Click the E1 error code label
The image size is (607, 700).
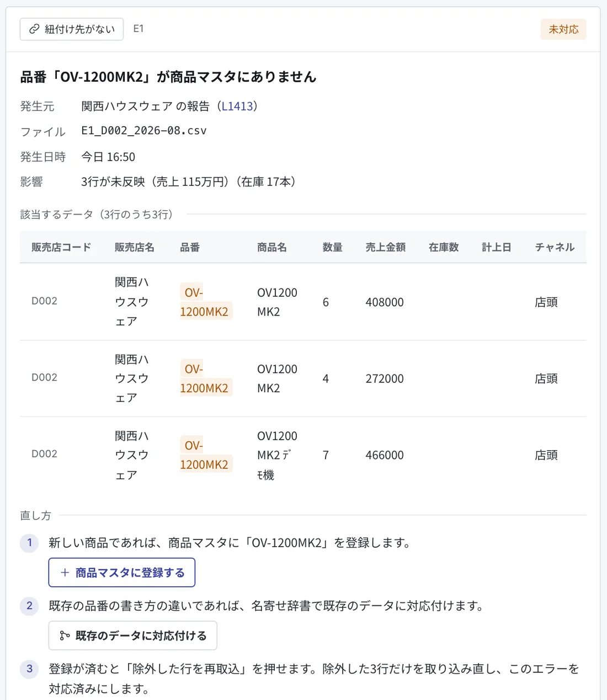click(x=139, y=29)
